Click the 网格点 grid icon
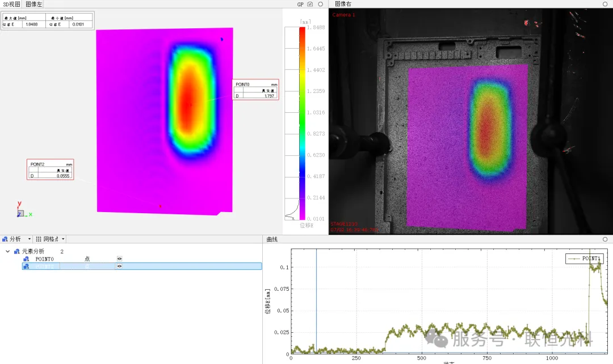Screen dimensions: 613x364 coord(39,239)
